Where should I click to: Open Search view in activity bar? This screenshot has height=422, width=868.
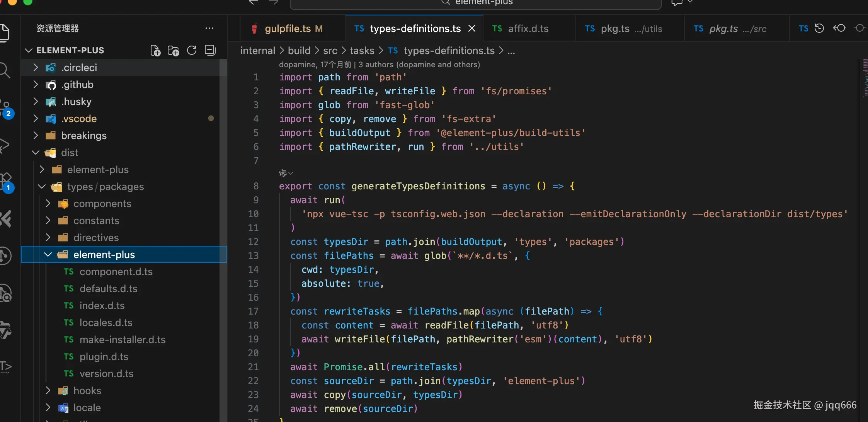[5, 70]
